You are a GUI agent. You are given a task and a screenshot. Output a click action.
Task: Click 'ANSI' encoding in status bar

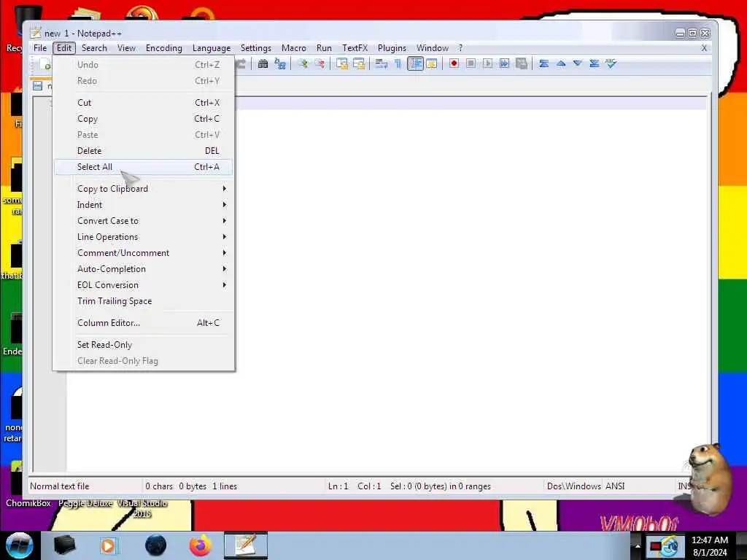(x=615, y=486)
